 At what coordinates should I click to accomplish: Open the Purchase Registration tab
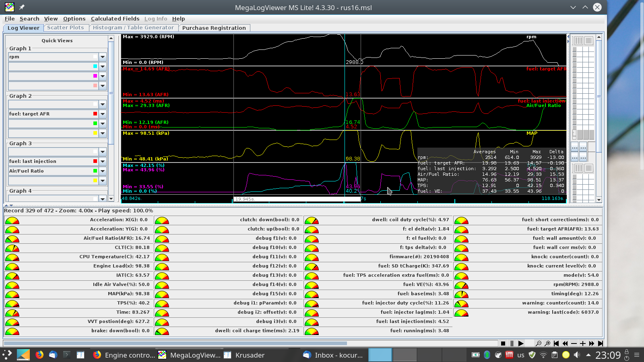[x=214, y=28]
